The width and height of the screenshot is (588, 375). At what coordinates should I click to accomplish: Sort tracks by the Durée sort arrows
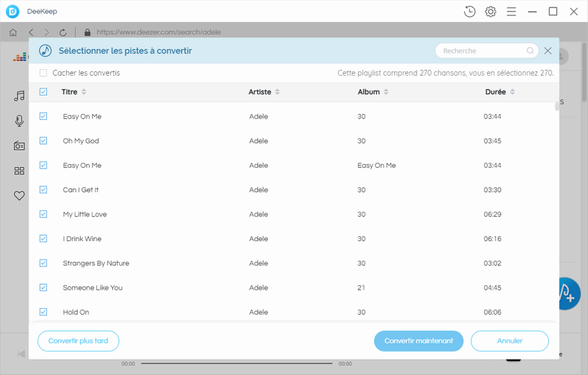click(x=512, y=92)
